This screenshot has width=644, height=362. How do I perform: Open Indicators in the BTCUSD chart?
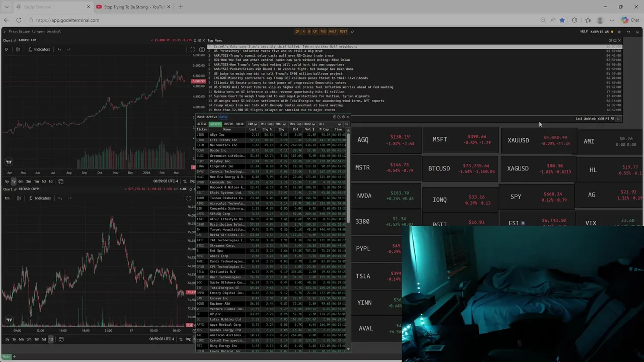(x=40, y=198)
